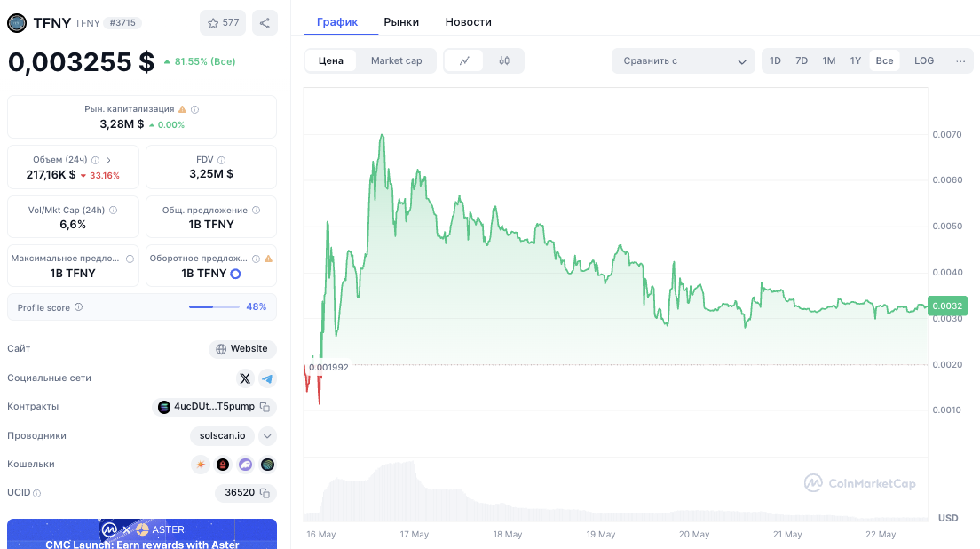Click the 217,16K $ volume value

click(51, 174)
